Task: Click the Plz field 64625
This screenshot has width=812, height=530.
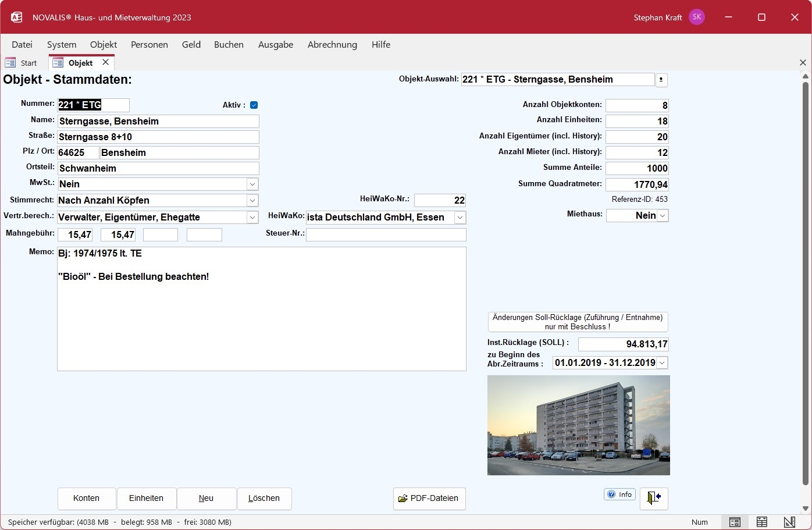Action: 78,152
